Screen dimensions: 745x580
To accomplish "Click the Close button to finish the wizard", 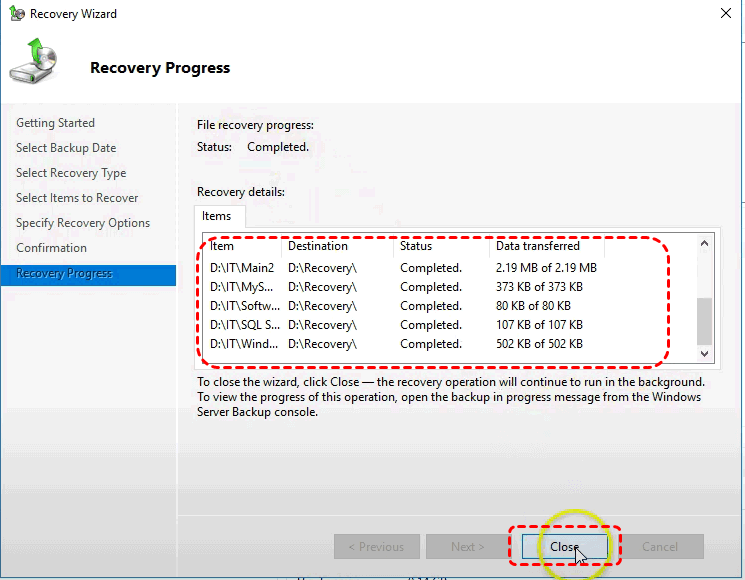I will (564, 547).
